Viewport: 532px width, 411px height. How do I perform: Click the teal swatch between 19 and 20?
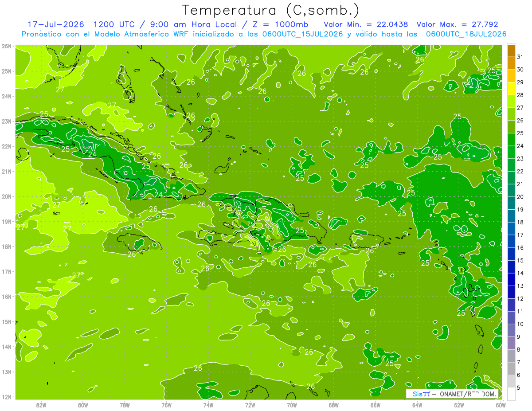(511, 203)
